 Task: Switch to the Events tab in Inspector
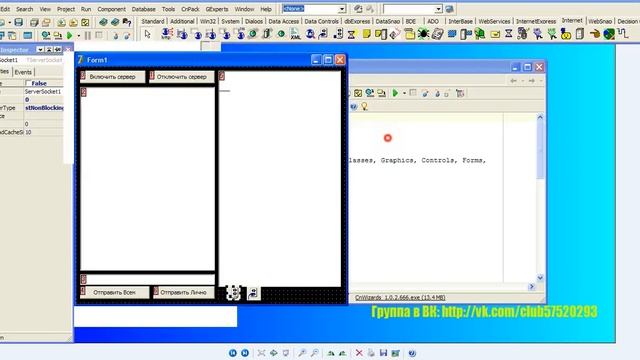click(x=23, y=72)
